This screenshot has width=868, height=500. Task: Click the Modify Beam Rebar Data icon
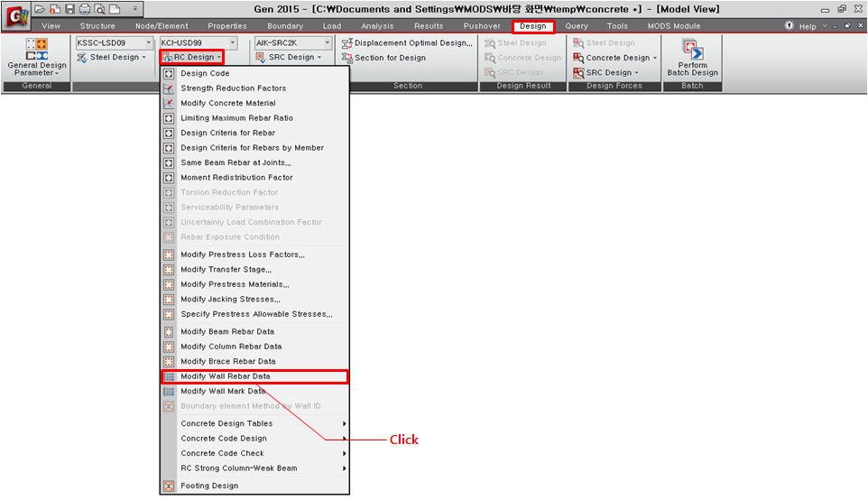(169, 331)
